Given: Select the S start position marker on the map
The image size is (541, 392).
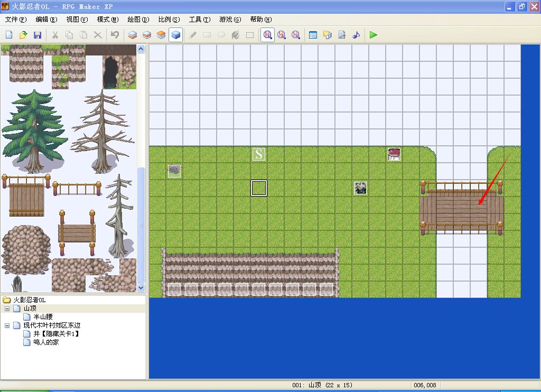Looking at the screenshot, I should (x=259, y=154).
